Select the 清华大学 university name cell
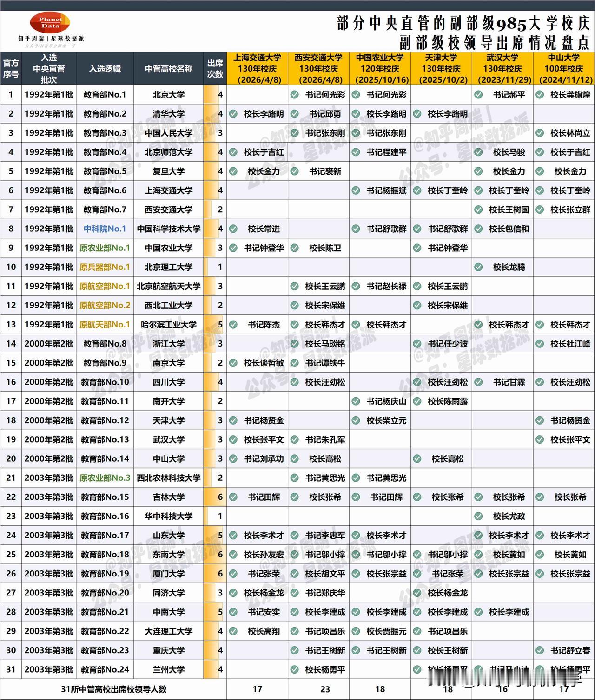Screen dimensions: 595x700 pos(169,114)
